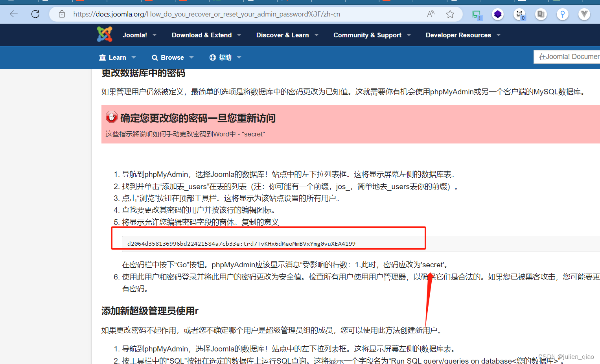Open the gray document translate extension
The image size is (600, 364).
pyautogui.click(x=541, y=15)
